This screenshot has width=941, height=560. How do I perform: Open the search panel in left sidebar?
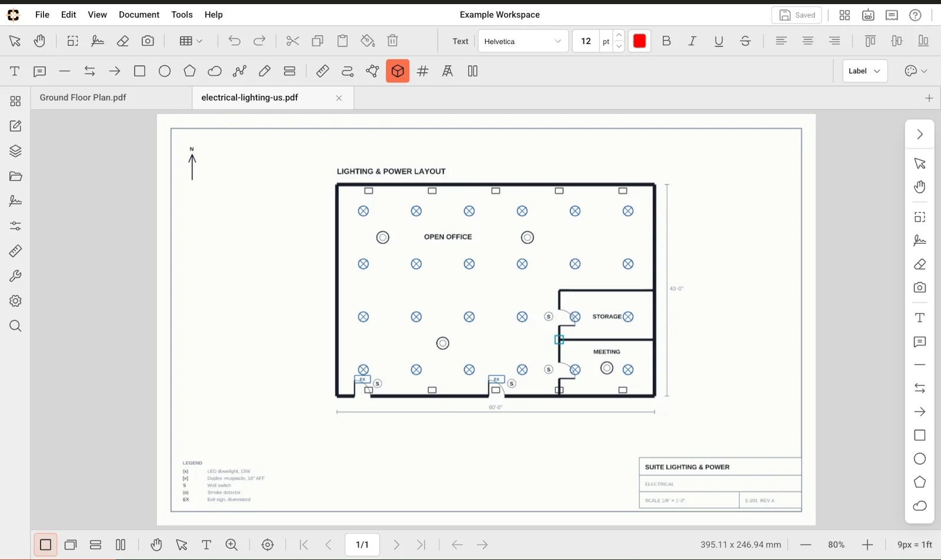point(16,326)
